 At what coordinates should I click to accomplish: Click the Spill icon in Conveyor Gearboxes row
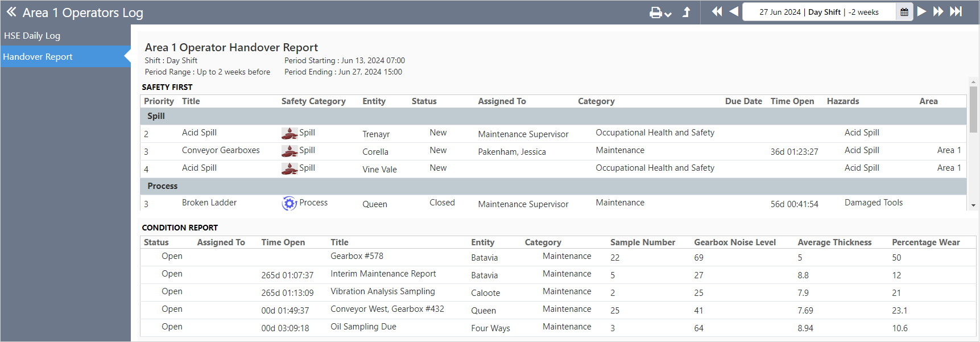[x=290, y=151]
